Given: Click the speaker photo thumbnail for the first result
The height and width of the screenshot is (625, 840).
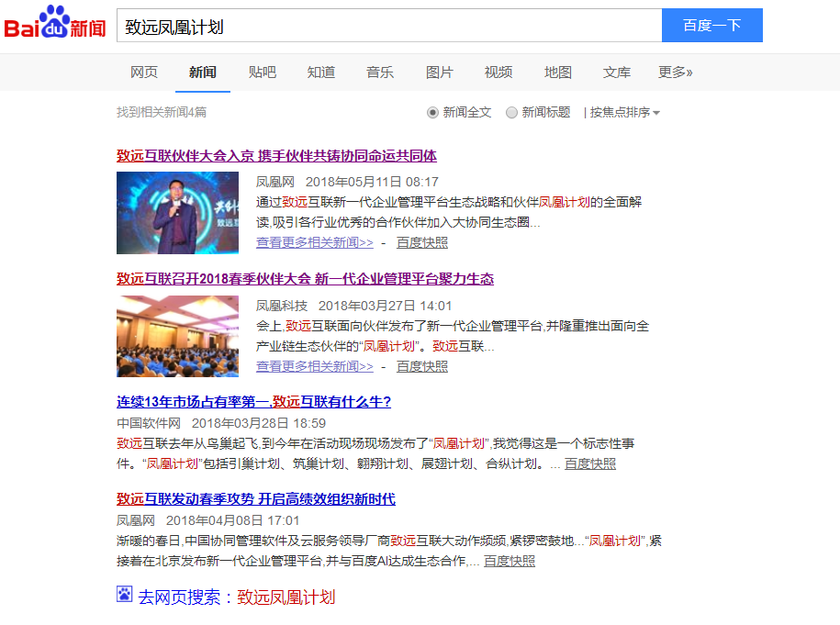Looking at the screenshot, I should pyautogui.click(x=177, y=213).
